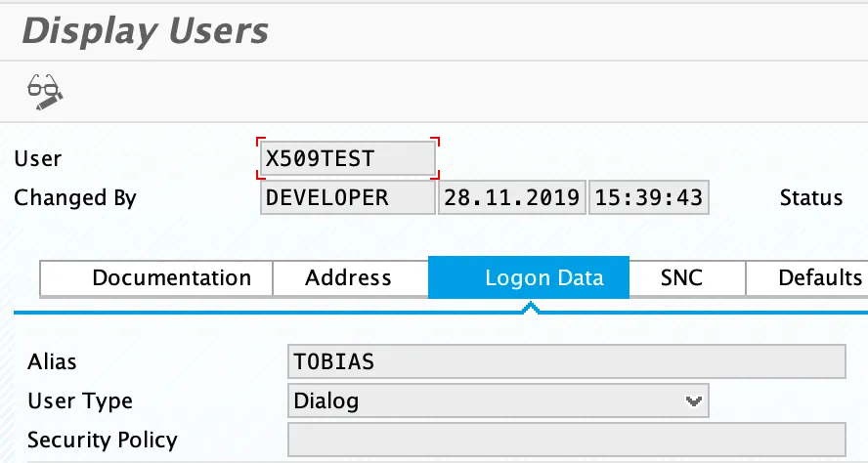This screenshot has width=868, height=463.
Task: Click the change date field 28.11.2019
Action: pyautogui.click(x=511, y=198)
